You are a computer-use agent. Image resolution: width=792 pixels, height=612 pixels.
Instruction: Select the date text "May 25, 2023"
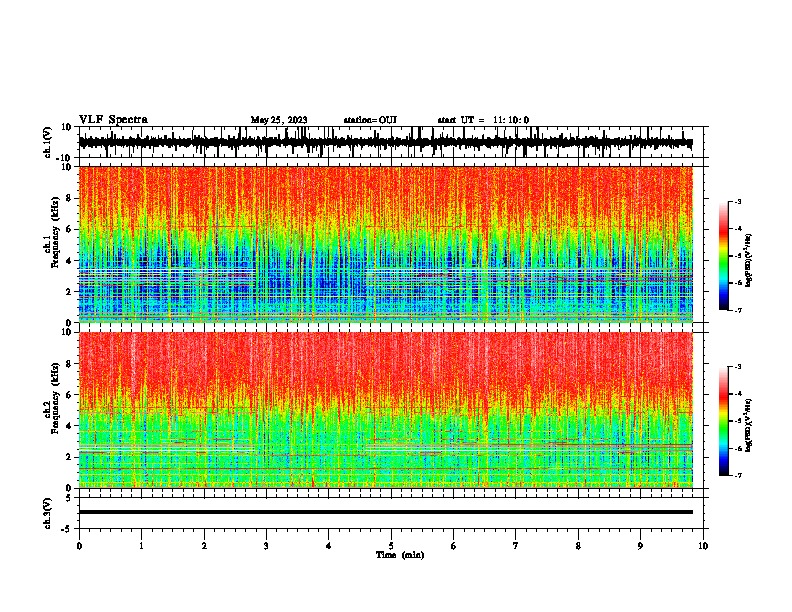tap(279, 120)
